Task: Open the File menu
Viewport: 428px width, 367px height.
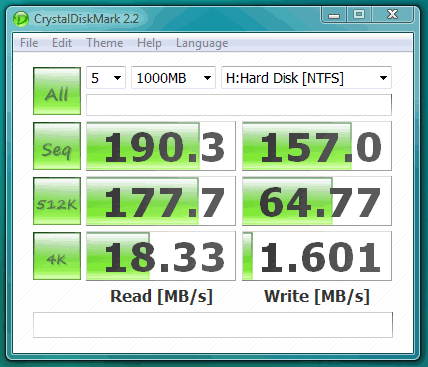Action: coord(29,43)
